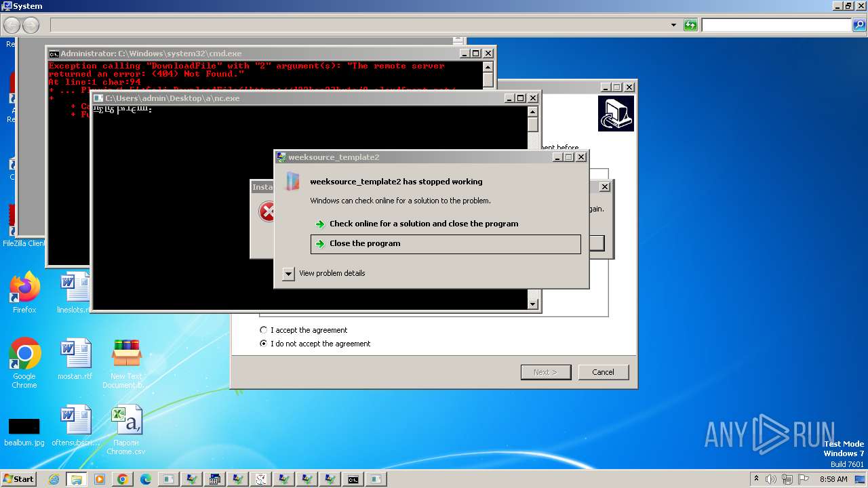Click the red error X icon in Install dialog

click(x=267, y=212)
